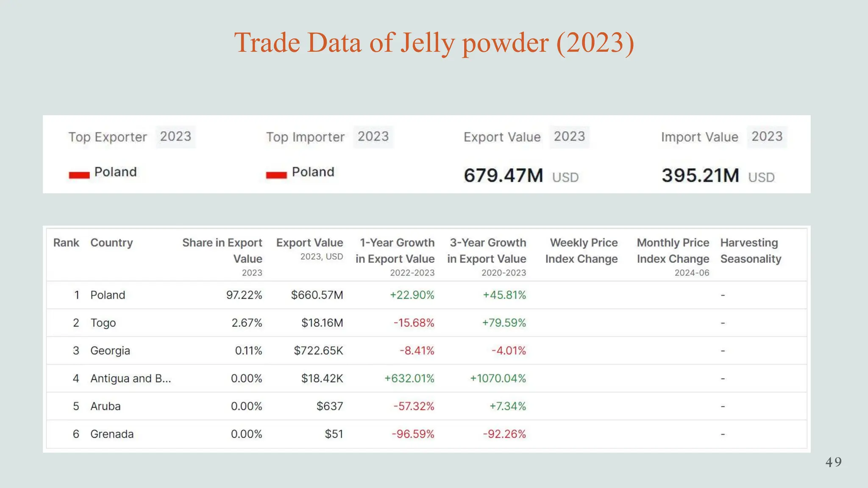
Task: Sort by the Rank column header
Action: click(x=66, y=243)
